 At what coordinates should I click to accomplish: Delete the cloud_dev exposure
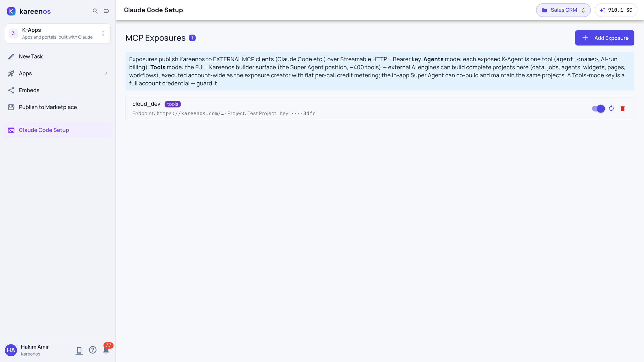click(623, 108)
